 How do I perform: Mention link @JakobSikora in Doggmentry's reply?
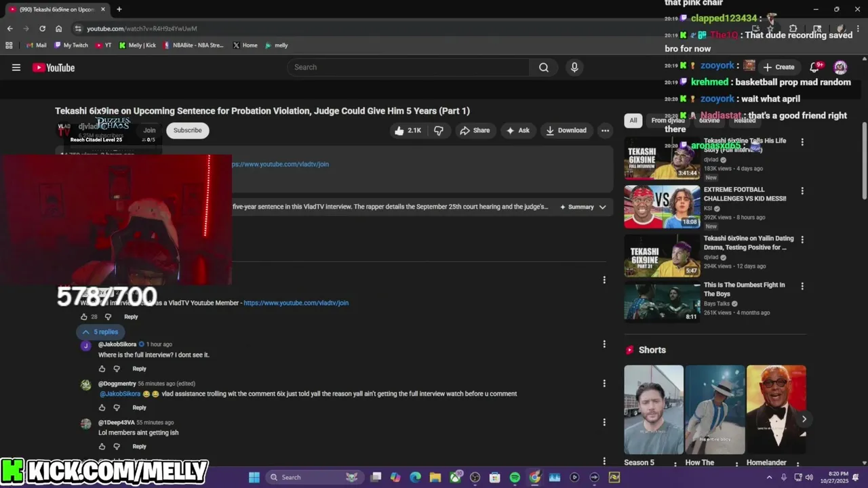coord(120,394)
